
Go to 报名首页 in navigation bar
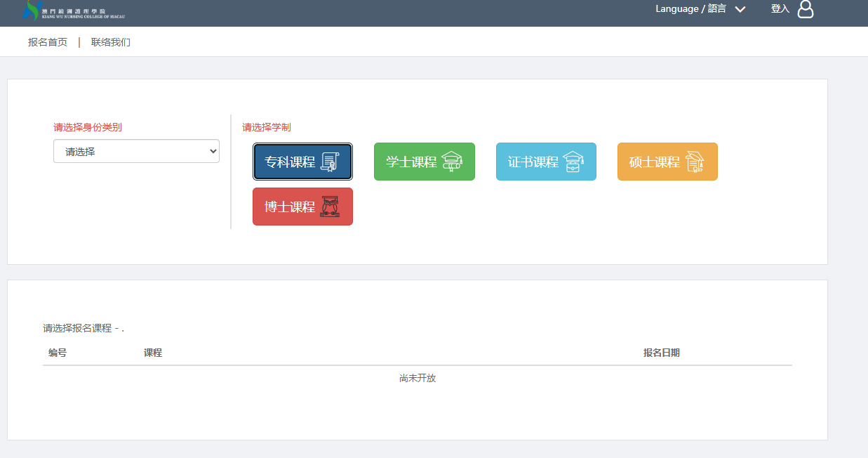(48, 42)
